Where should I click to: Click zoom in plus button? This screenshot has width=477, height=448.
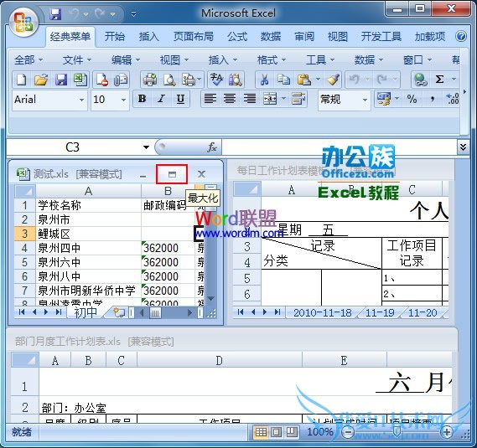[447, 432]
